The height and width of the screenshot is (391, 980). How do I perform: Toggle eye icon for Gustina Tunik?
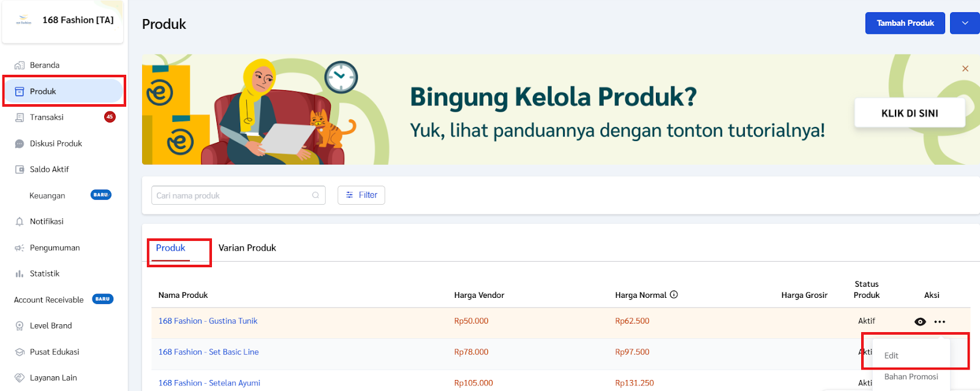920,322
